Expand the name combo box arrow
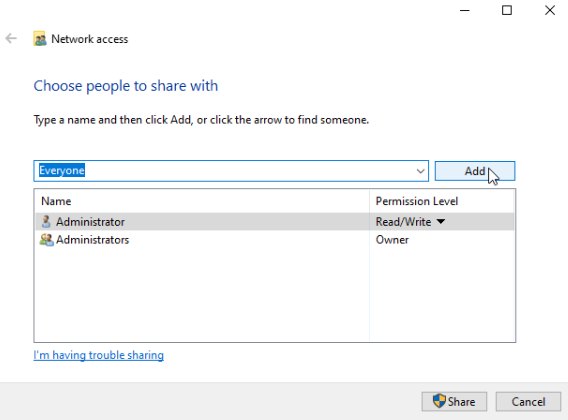Image resolution: width=568 pixels, height=420 pixels. click(x=420, y=171)
